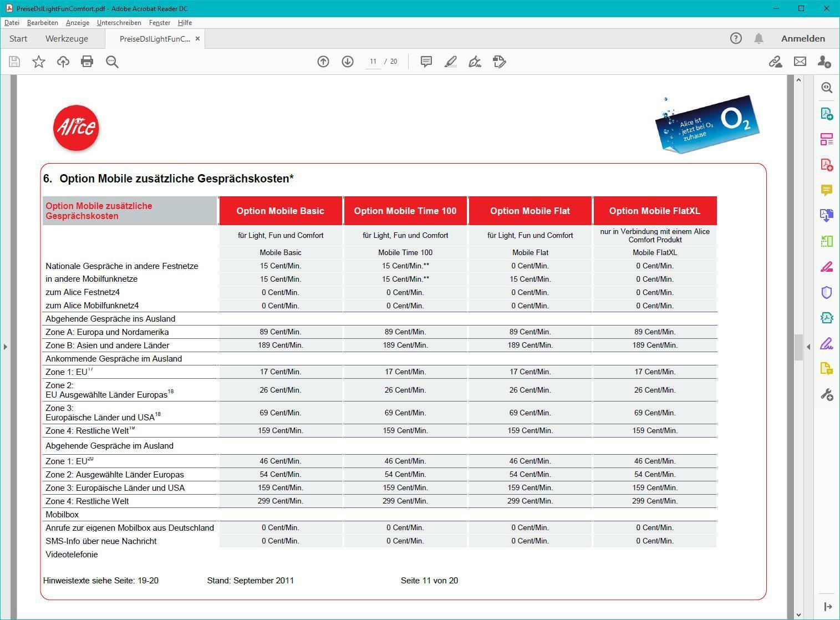
Task: Open green Compare tool in sidebar
Action: [x=827, y=241]
